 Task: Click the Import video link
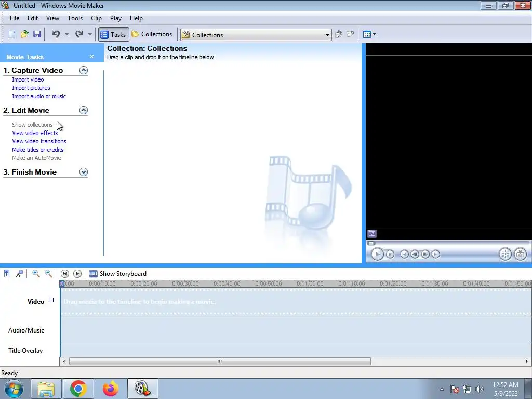(x=28, y=79)
